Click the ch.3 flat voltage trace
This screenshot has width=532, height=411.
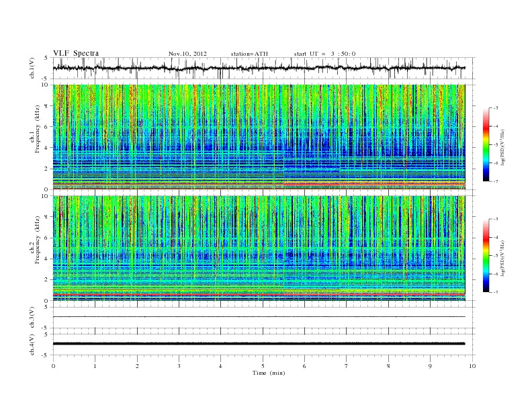[259, 317]
